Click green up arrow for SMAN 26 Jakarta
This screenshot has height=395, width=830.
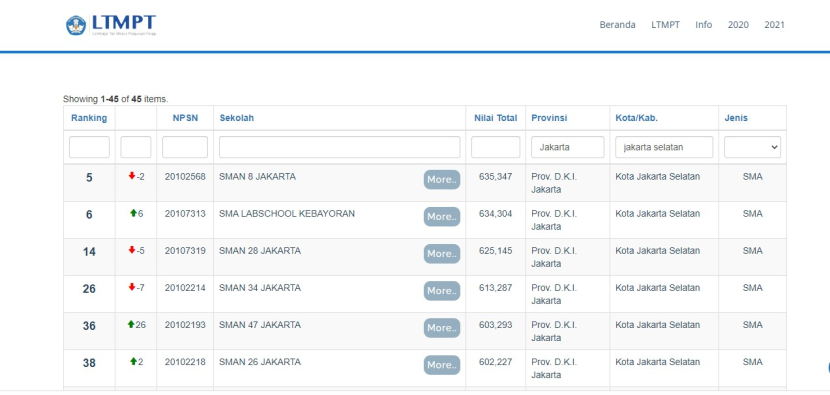133,362
